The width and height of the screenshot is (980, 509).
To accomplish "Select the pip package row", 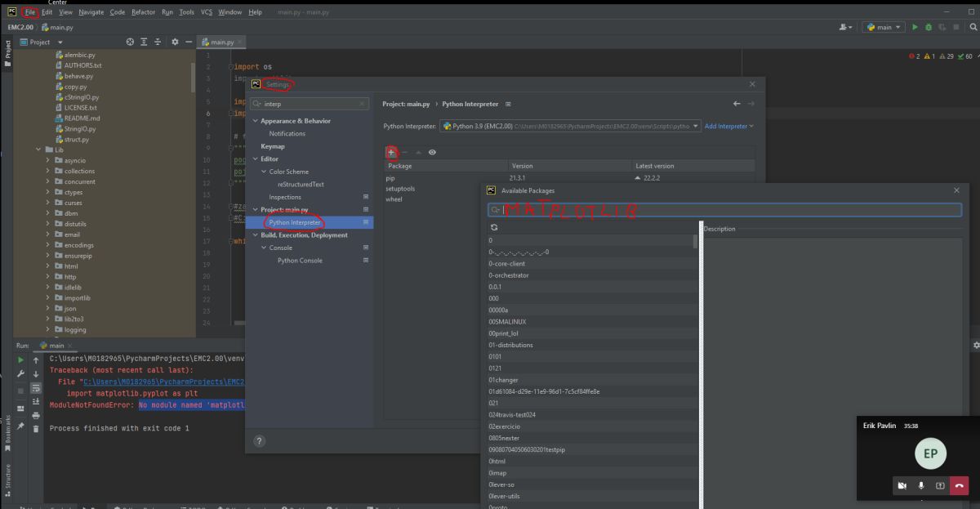I will (570, 177).
